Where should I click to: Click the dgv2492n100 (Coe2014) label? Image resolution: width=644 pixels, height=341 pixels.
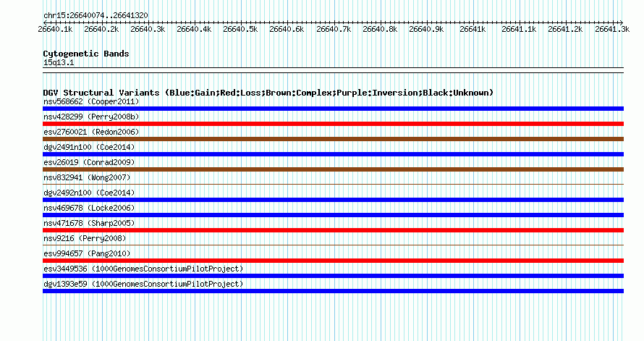pos(89,193)
